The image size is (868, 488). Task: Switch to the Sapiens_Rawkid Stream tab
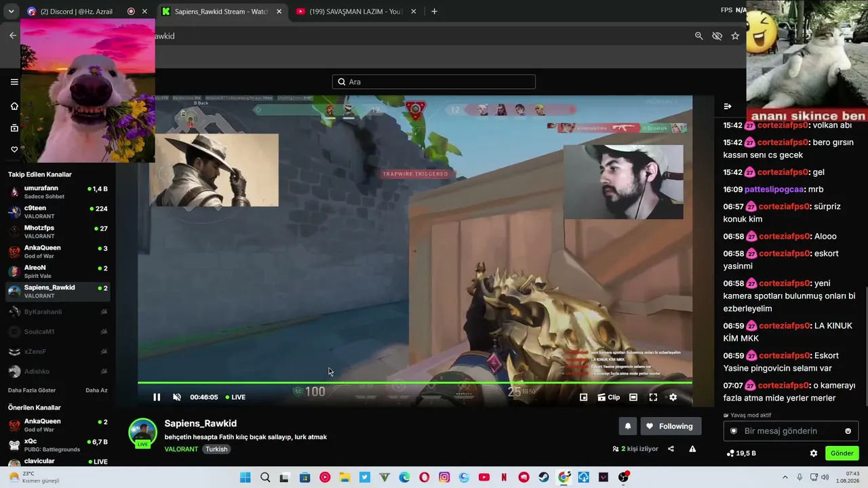pyautogui.click(x=223, y=12)
